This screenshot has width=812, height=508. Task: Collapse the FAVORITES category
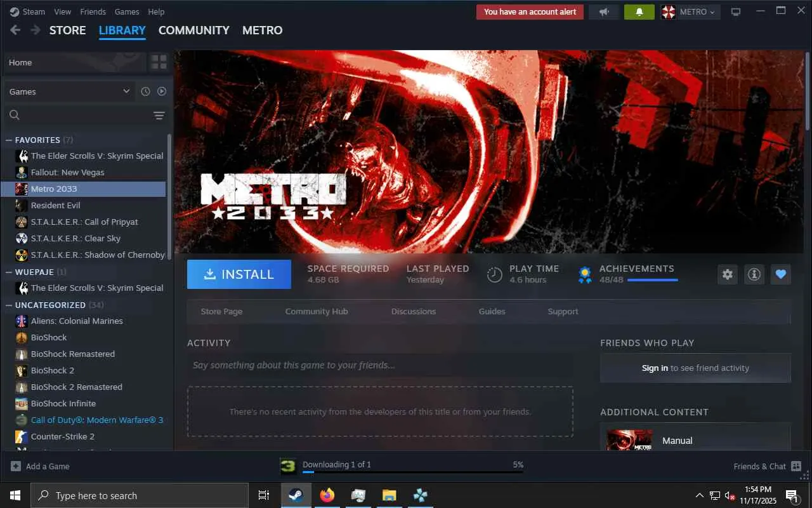coord(9,140)
